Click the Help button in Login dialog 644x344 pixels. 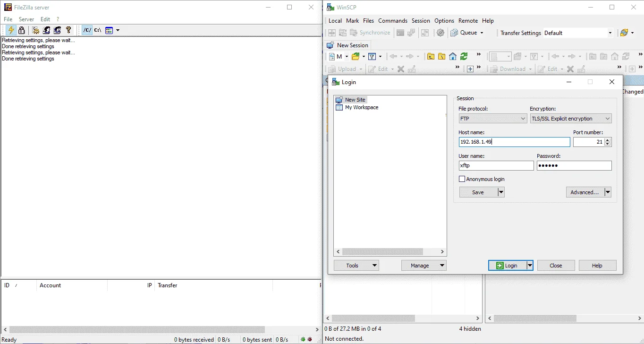pyautogui.click(x=597, y=266)
